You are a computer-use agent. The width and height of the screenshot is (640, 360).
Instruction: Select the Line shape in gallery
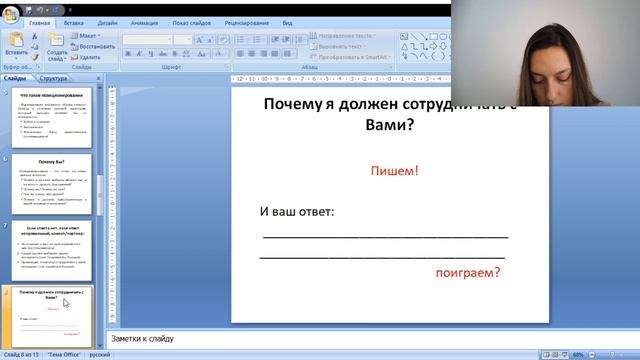[414, 36]
